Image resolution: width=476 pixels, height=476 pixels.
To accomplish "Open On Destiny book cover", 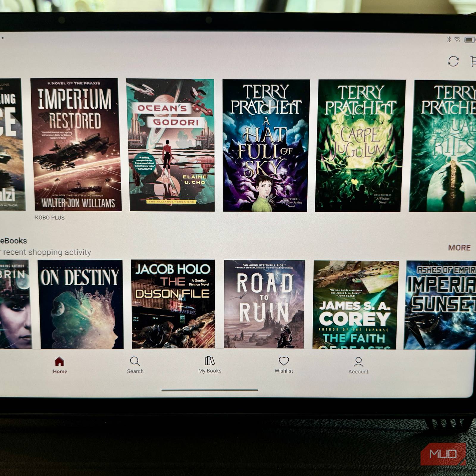I will tap(81, 304).
